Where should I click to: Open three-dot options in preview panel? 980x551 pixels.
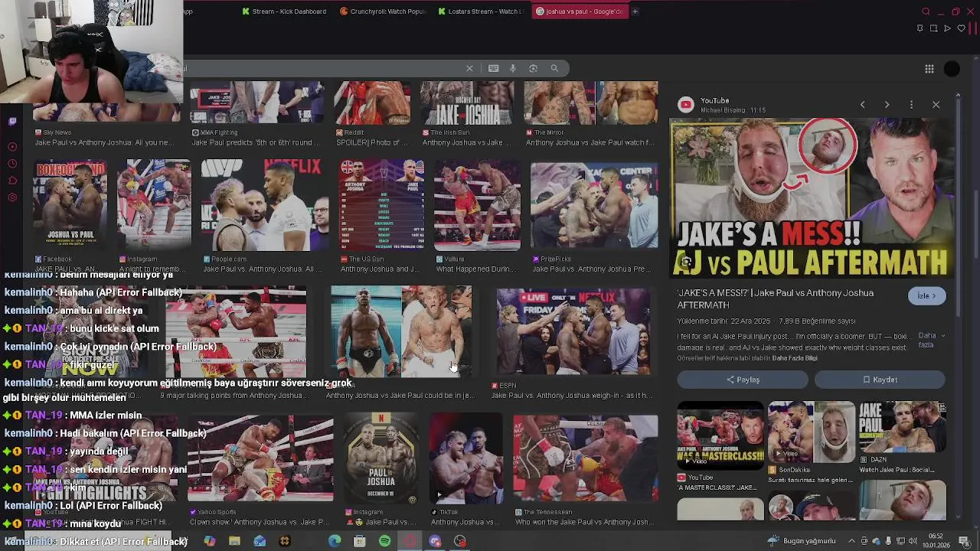911,105
